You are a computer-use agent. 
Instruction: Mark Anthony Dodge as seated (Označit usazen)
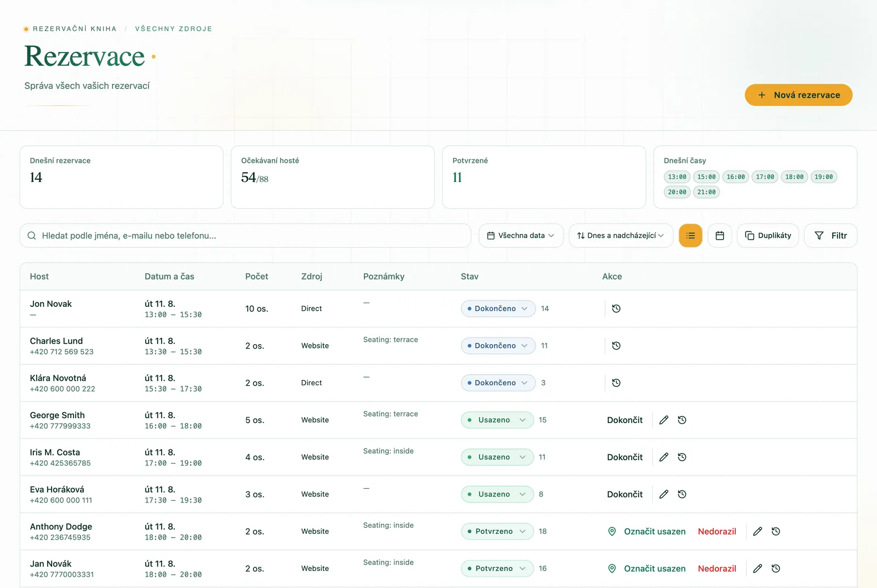647,532
